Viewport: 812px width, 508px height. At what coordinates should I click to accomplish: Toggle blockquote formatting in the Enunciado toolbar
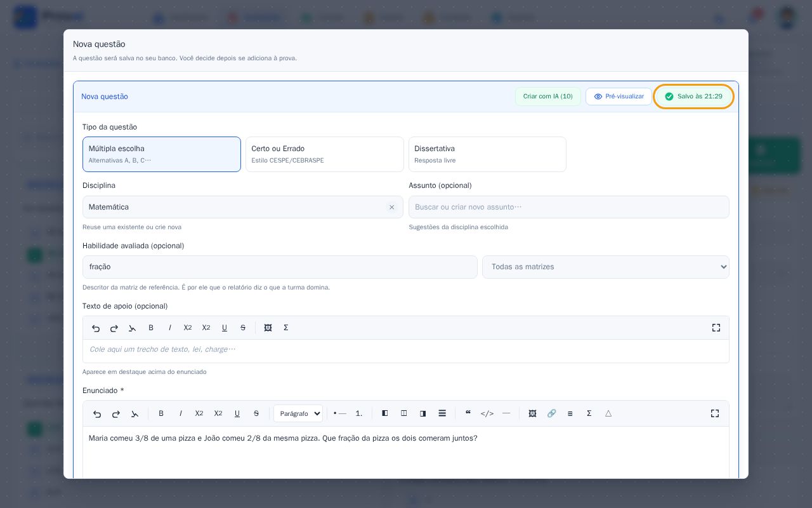(x=468, y=413)
